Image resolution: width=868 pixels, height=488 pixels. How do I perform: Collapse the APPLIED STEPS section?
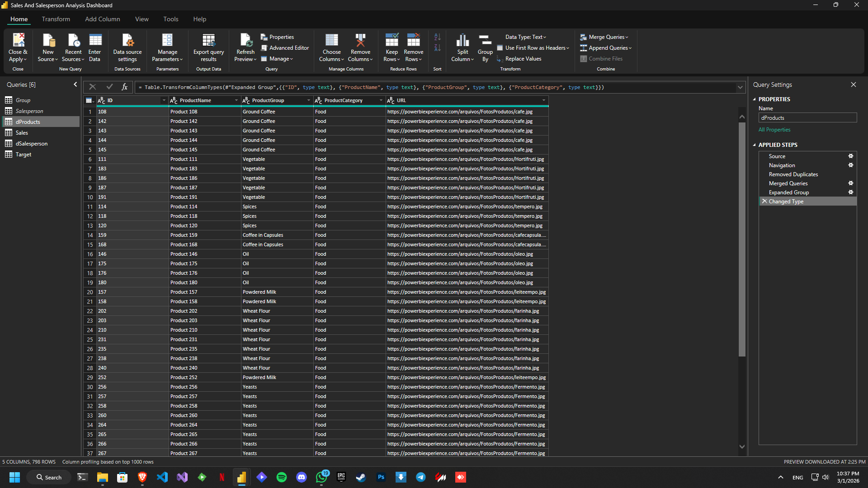(754, 145)
